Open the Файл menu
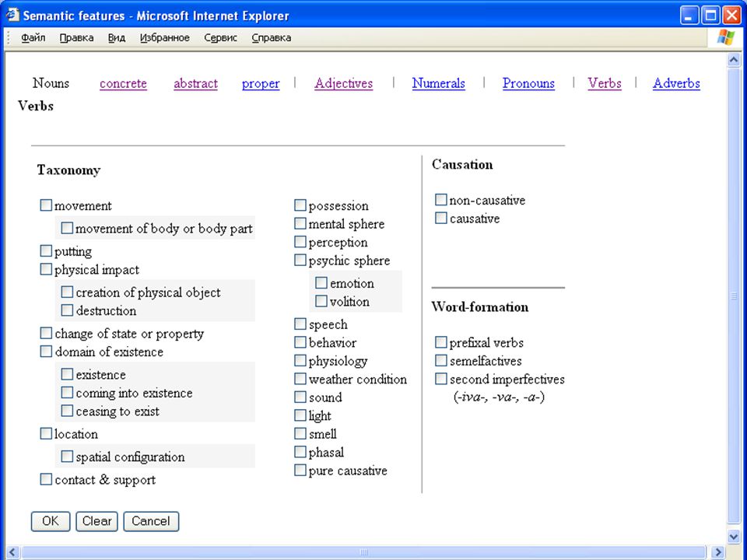Viewport: 747px width, 560px height. [33, 37]
